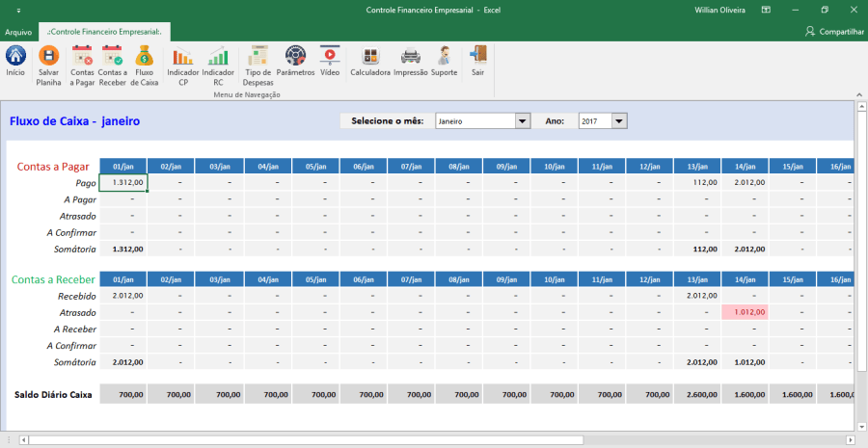The height and width of the screenshot is (448, 868).
Task: Select Somátoria 1.012,00 under 14/jan
Action: 745,362
